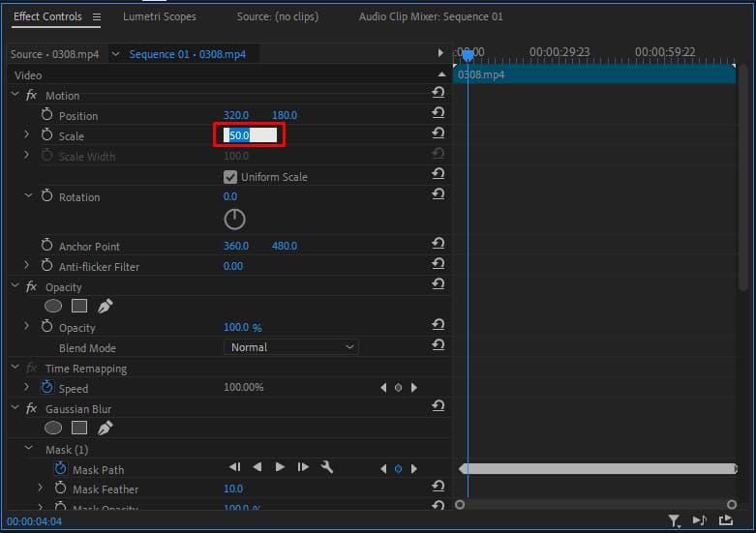The width and height of the screenshot is (756, 533).
Task: Open the Blend Mode dropdown
Action: [x=291, y=347]
